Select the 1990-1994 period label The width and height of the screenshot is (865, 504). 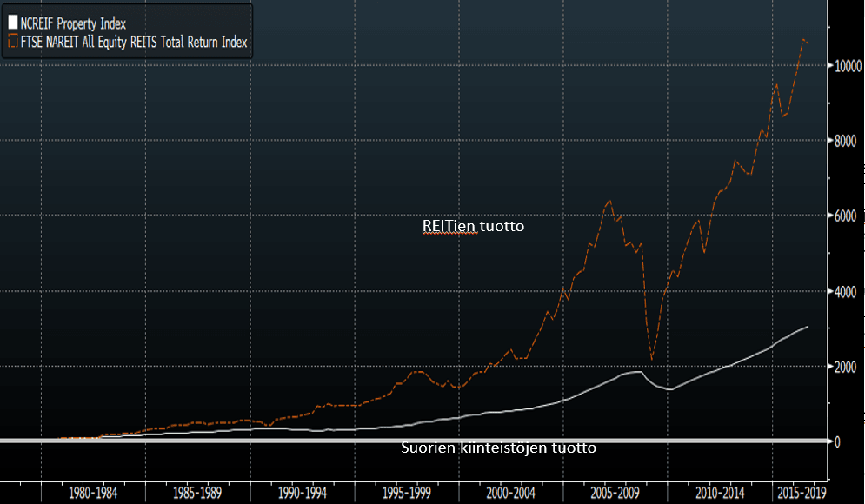pyautogui.click(x=302, y=493)
